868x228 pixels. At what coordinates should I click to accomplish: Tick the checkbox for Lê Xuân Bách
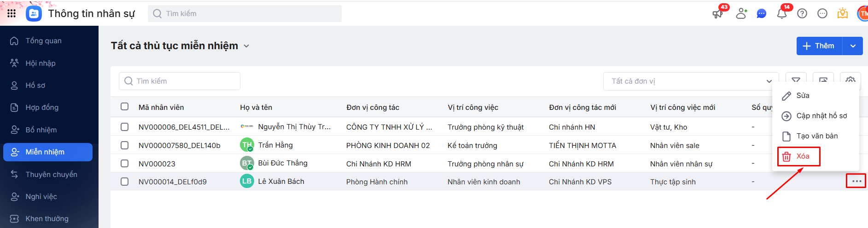coord(124,182)
